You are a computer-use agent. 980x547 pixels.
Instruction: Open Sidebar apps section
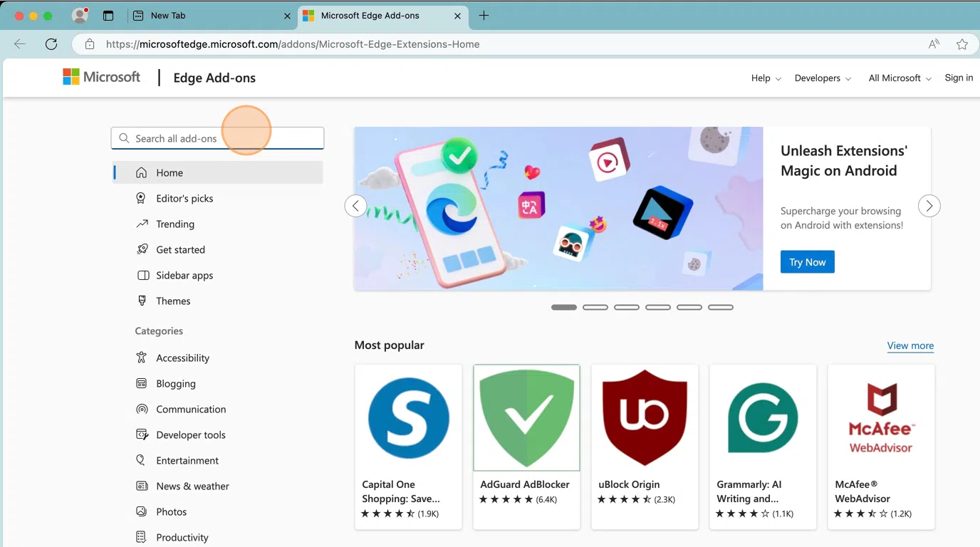[218, 275]
